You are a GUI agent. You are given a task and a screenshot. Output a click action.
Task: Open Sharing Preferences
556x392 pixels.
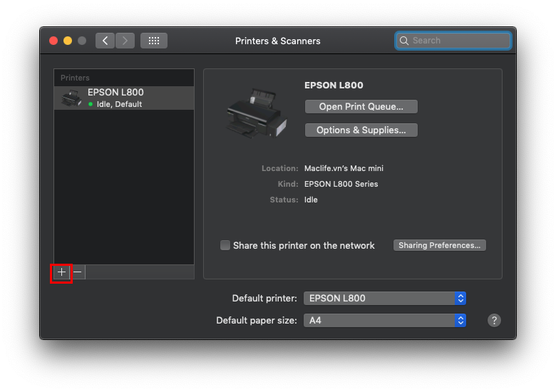(x=439, y=245)
